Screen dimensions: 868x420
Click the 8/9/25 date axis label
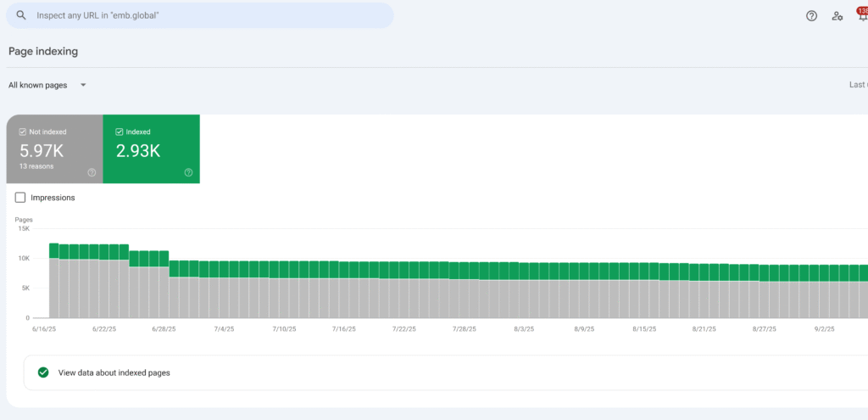point(584,329)
